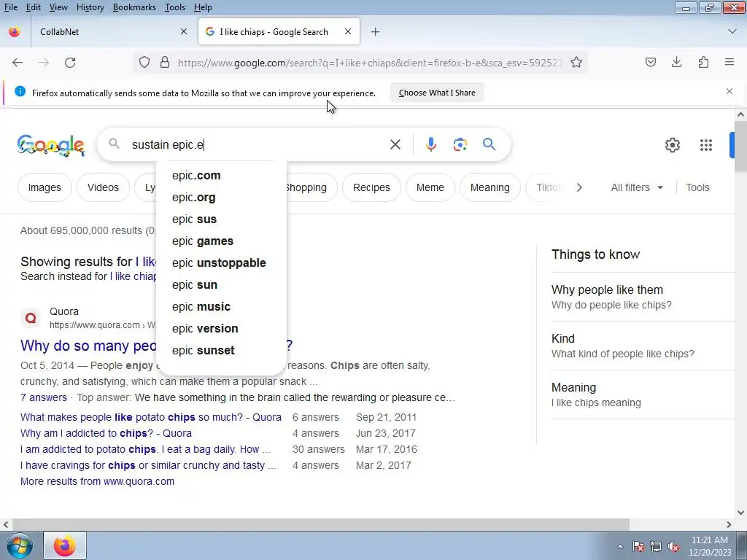Screen dimensions: 747x560
Task: Click the Firefox taskbar button
Action: [65, 545]
